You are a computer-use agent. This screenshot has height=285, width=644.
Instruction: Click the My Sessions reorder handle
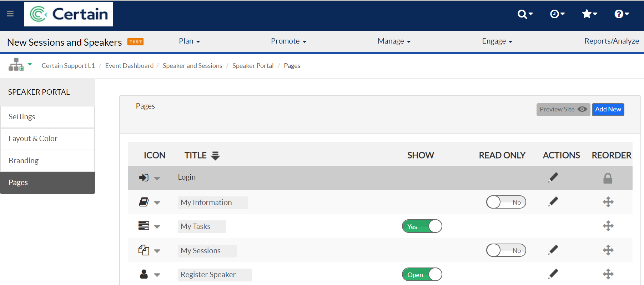coord(608,250)
